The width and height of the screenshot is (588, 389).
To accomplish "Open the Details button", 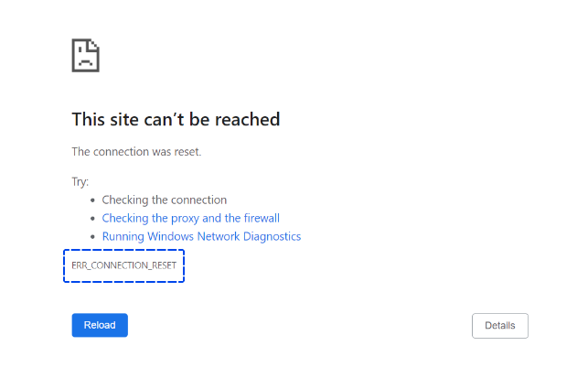I will (500, 326).
